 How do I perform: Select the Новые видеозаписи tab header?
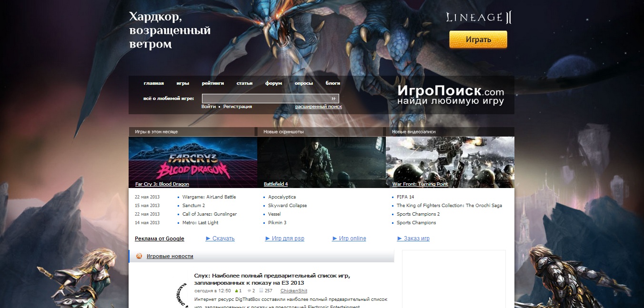[x=450, y=131]
